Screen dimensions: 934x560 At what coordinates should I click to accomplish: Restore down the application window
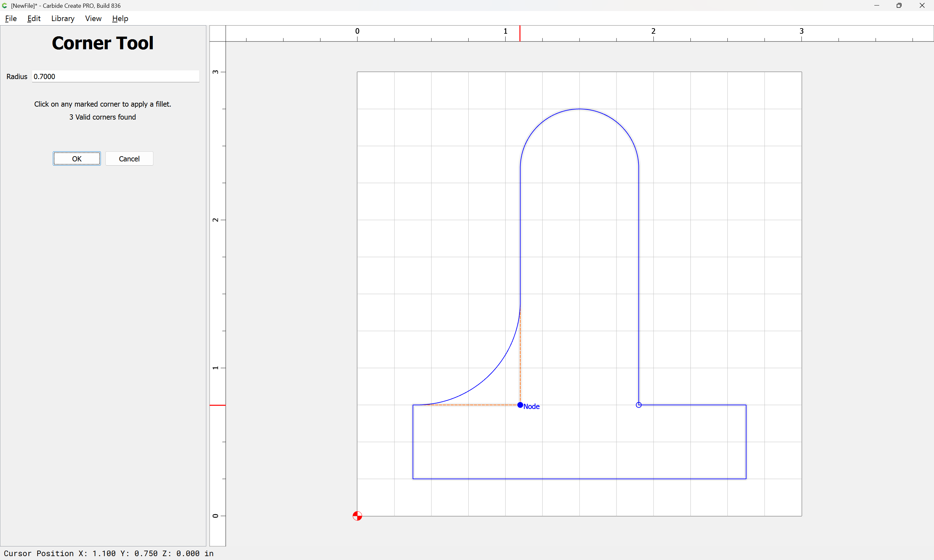(899, 6)
